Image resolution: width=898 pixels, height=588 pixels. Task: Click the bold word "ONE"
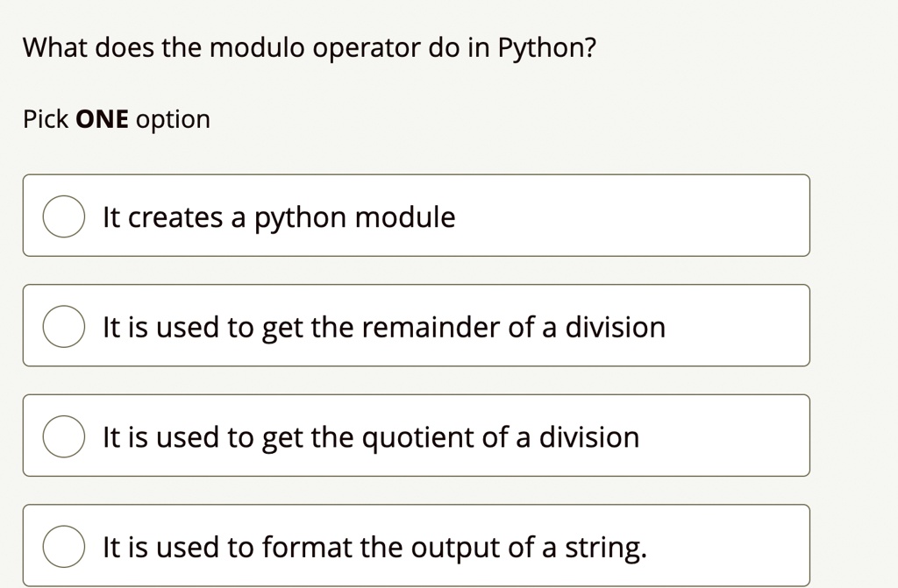102,119
